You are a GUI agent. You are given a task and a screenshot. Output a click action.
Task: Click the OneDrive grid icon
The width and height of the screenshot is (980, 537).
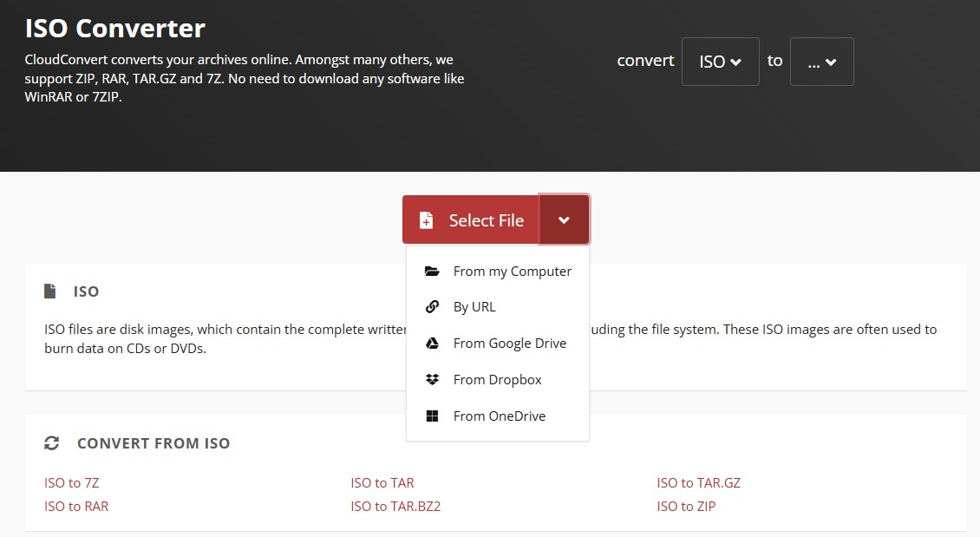pos(432,416)
